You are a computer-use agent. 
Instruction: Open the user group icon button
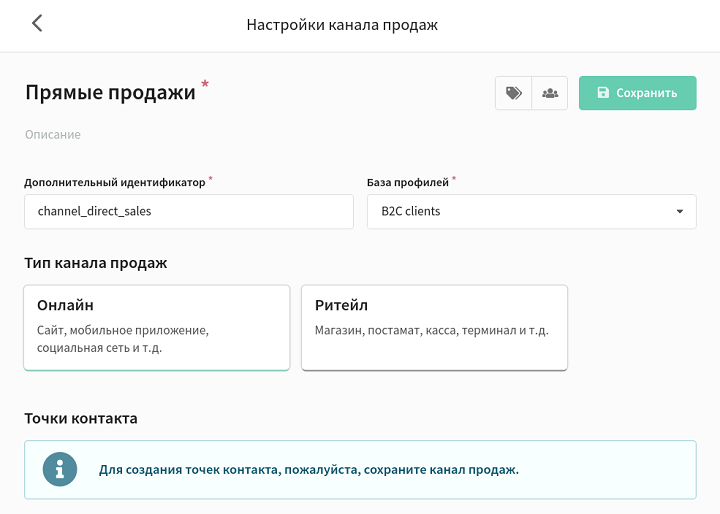(x=550, y=93)
